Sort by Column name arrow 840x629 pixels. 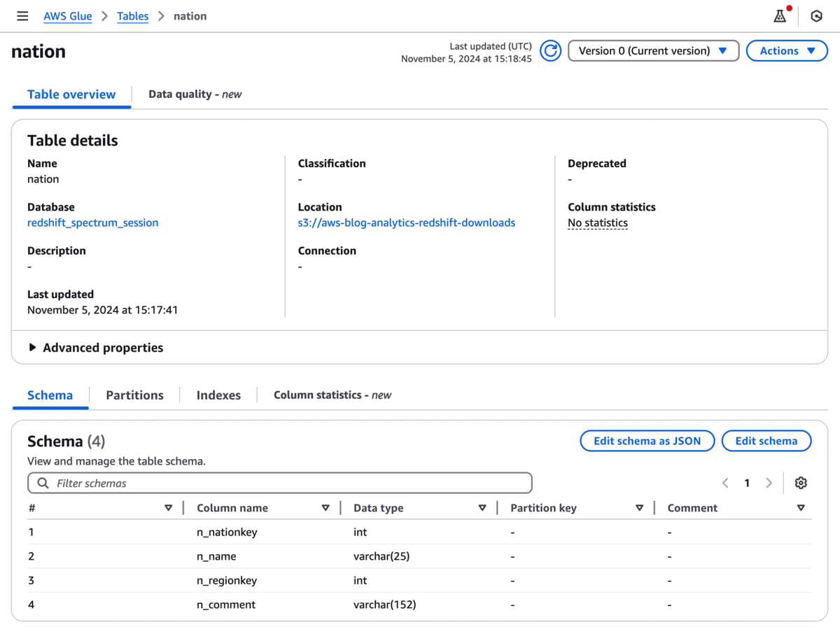[325, 508]
